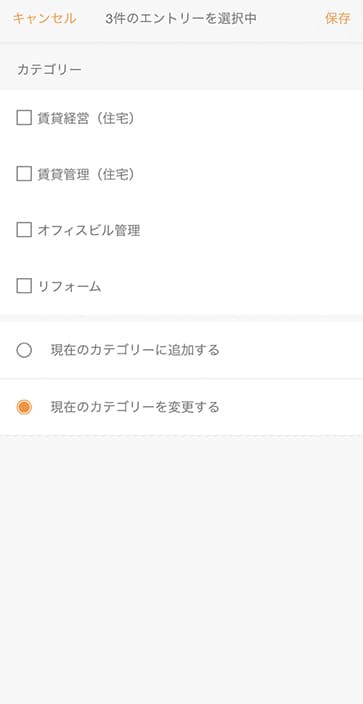Click the カテゴリー section header

pos(49,70)
